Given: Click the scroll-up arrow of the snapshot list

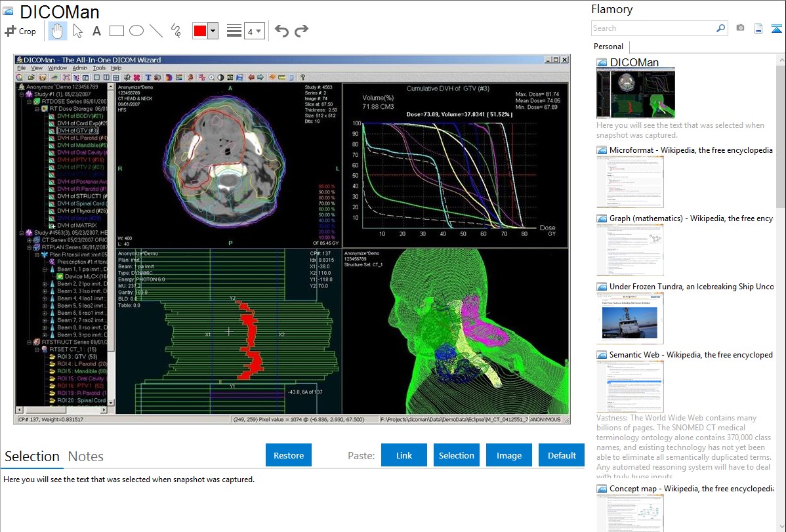Looking at the screenshot, I should click(x=781, y=60).
